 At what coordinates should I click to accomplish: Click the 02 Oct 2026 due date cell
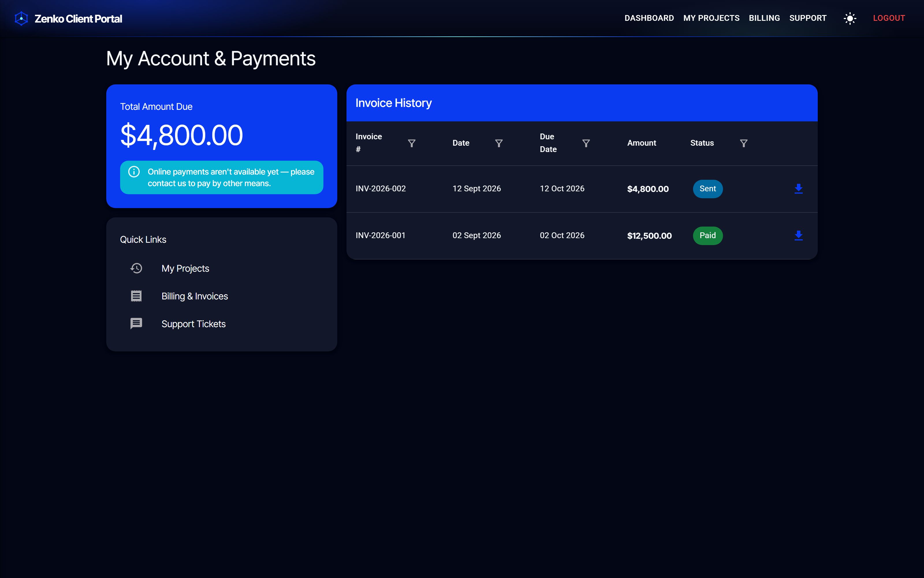point(562,236)
